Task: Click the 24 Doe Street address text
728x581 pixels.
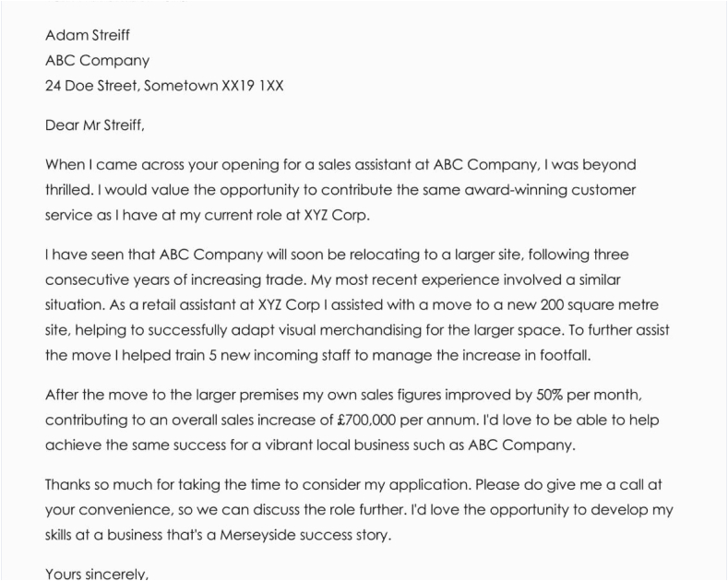Action: (164, 86)
